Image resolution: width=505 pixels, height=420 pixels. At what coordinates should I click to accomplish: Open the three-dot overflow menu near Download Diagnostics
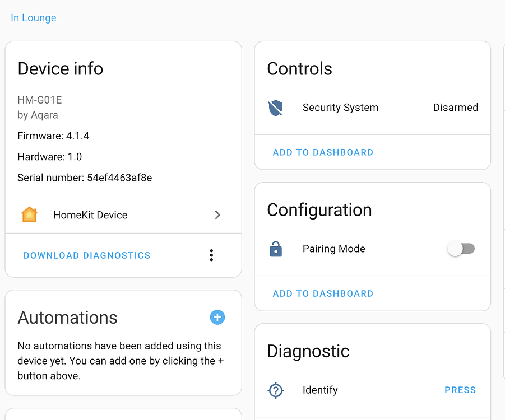click(x=211, y=255)
